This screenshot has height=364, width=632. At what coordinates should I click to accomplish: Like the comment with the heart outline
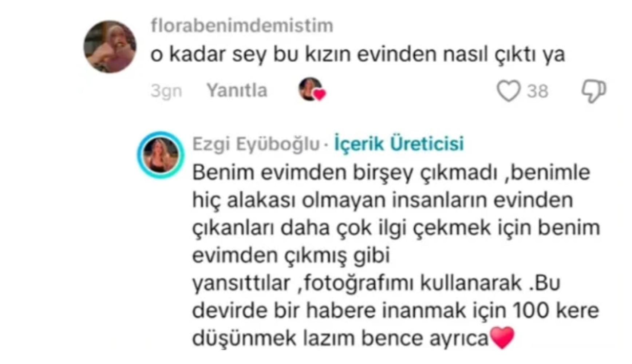[x=509, y=91]
